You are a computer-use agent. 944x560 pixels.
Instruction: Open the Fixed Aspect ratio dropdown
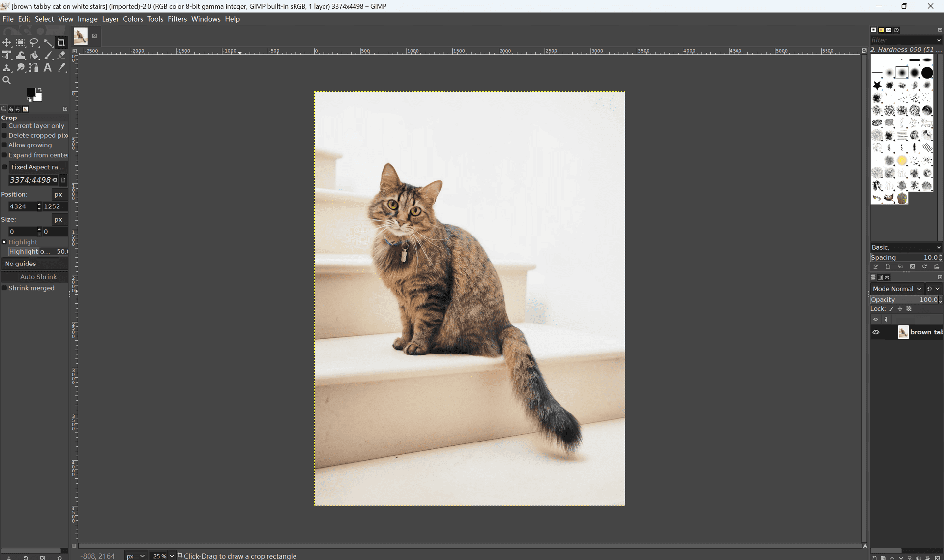tap(38, 167)
